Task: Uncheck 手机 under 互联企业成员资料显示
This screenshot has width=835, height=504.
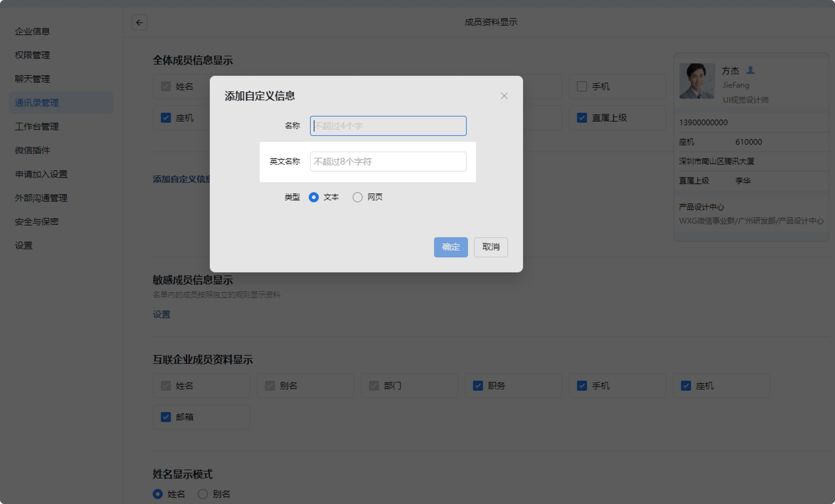Action: 582,386
